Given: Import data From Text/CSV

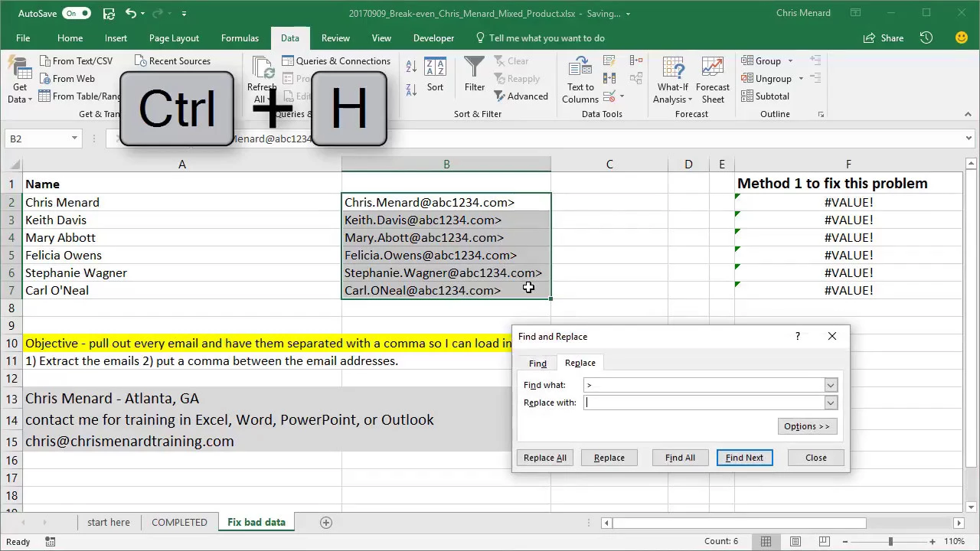Looking at the screenshot, I should 75,61.
